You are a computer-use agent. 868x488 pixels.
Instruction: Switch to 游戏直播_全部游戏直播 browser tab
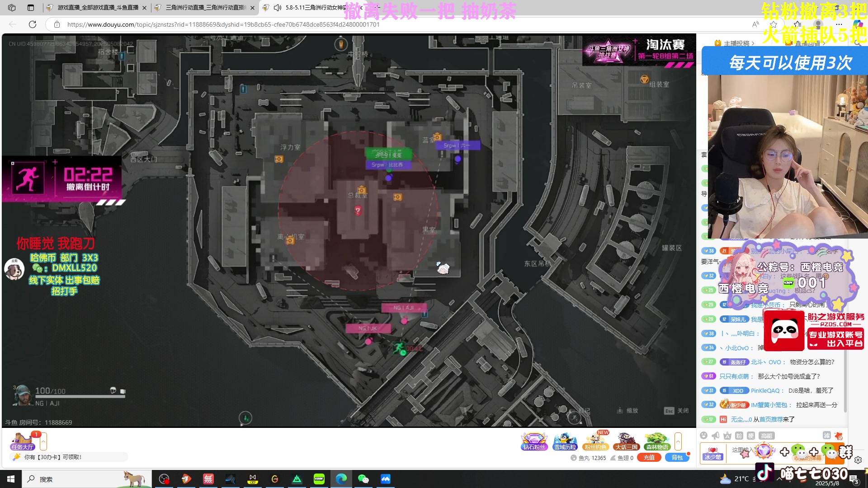click(97, 8)
